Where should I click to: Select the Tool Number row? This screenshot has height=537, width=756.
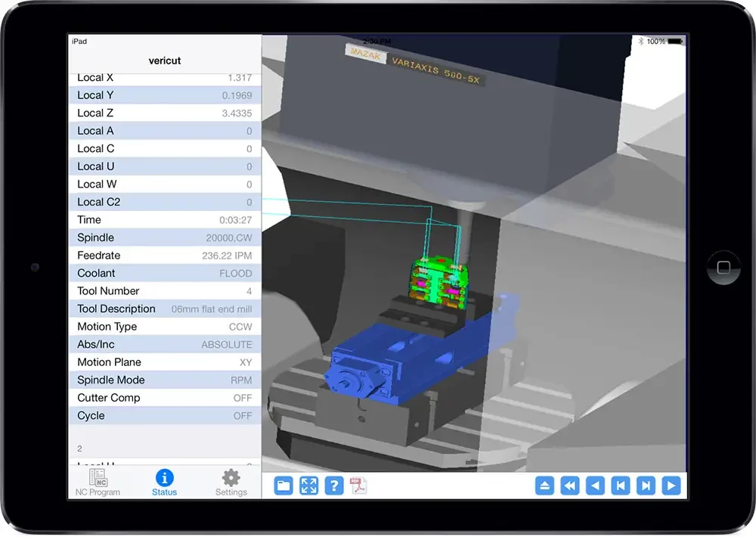(x=165, y=291)
